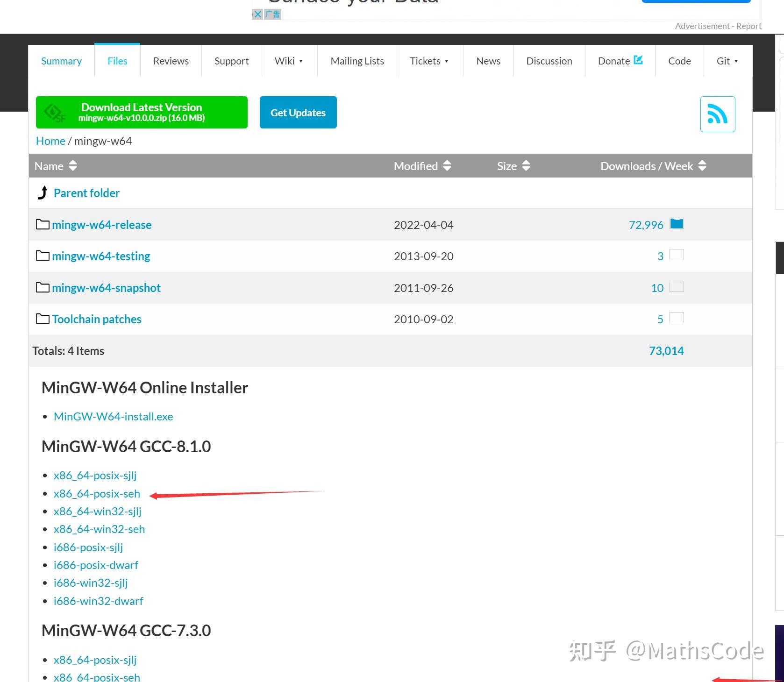Open the RSS feed icon
Viewport: 784px width, 682px height.
coord(717,114)
